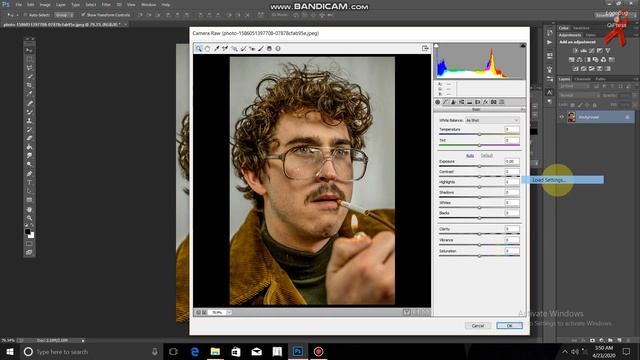Select Radial Filter tool in Camera Raw
The image size is (640, 360).
point(278,49)
